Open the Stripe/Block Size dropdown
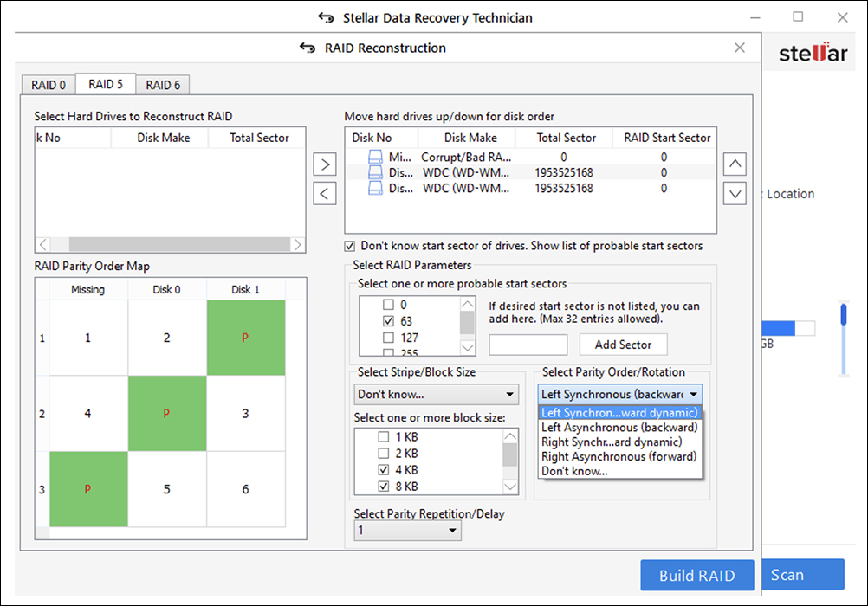 (437, 395)
